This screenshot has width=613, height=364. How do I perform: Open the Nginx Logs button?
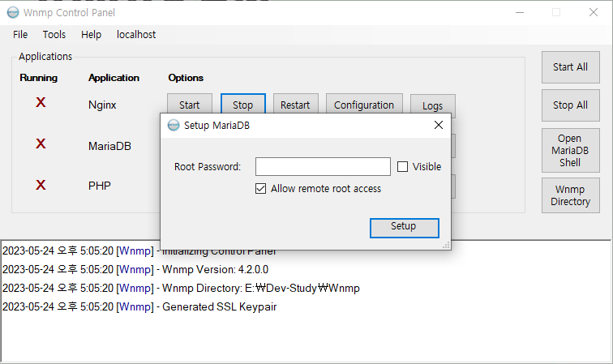(432, 105)
